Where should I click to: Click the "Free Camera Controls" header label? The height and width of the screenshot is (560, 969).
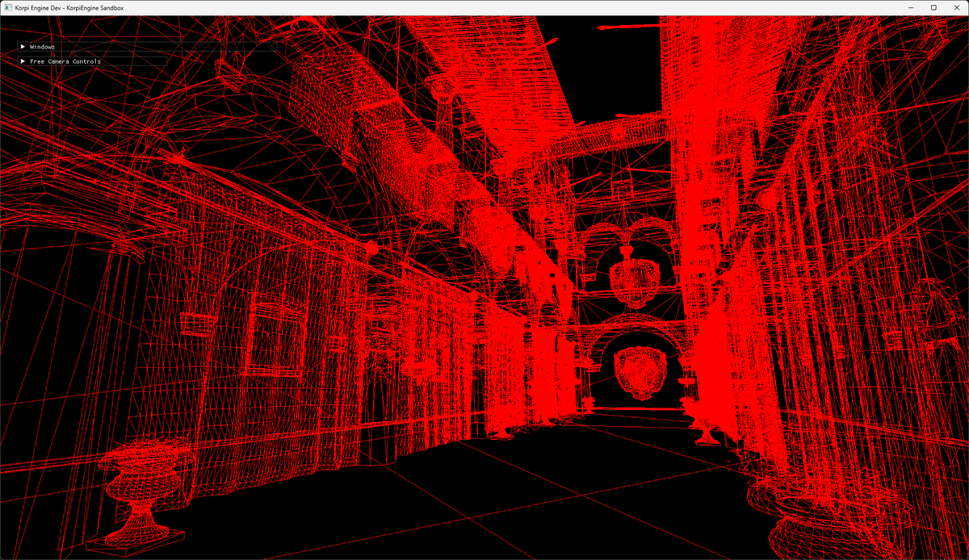pyautogui.click(x=65, y=61)
